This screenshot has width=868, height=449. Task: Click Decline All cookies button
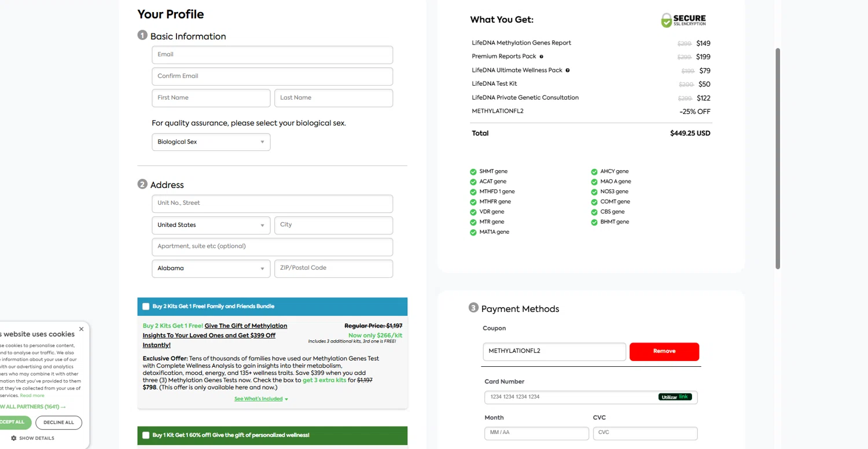58,423
